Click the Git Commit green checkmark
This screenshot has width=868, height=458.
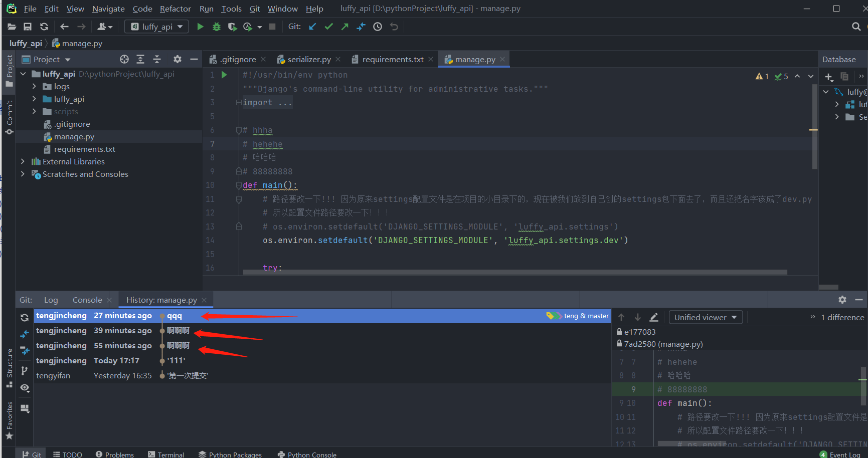pyautogui.click(x=329, y=27)
